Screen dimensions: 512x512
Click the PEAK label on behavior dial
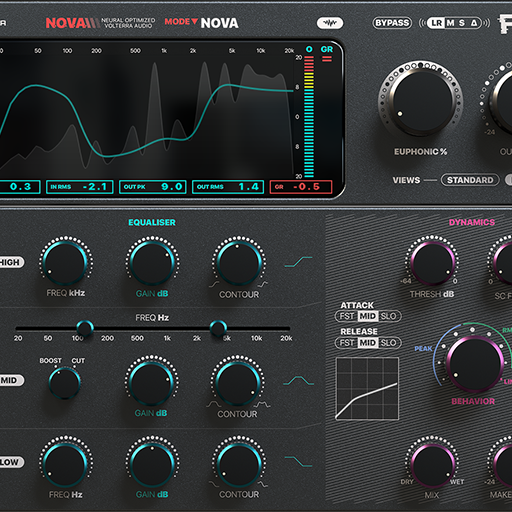tap(423, 349)
